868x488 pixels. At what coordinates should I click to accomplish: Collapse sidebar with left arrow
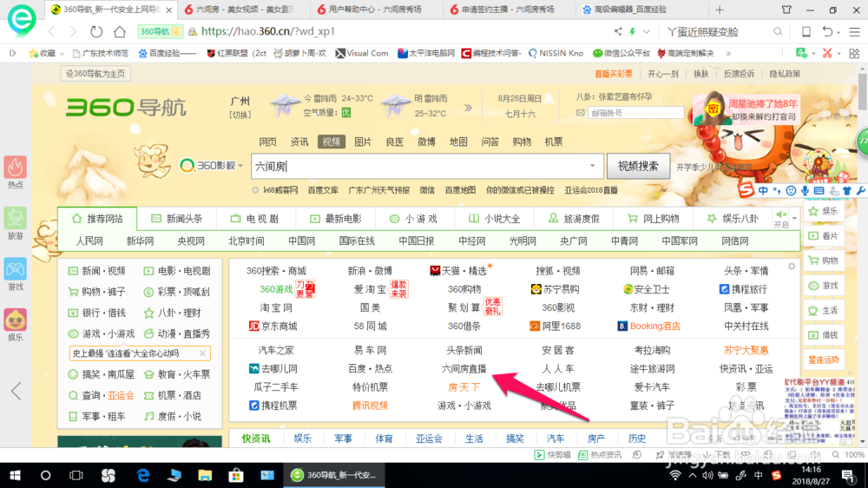pyautogui.click(x=16, y=391)
